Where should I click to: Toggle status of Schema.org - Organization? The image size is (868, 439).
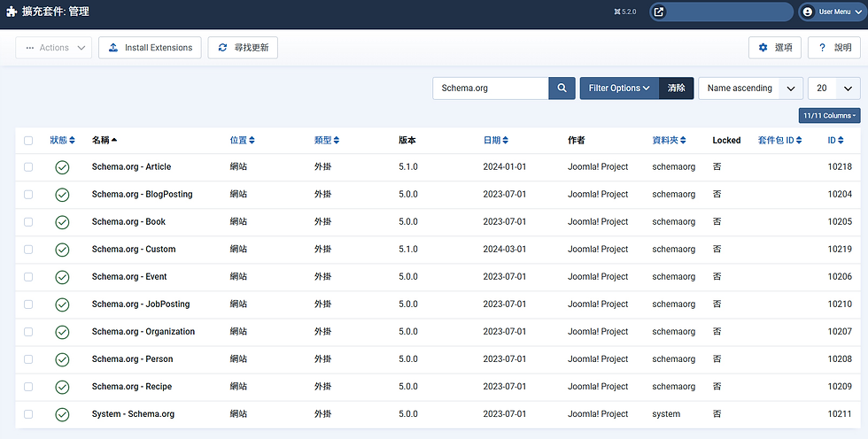click(x=63, y=332)
